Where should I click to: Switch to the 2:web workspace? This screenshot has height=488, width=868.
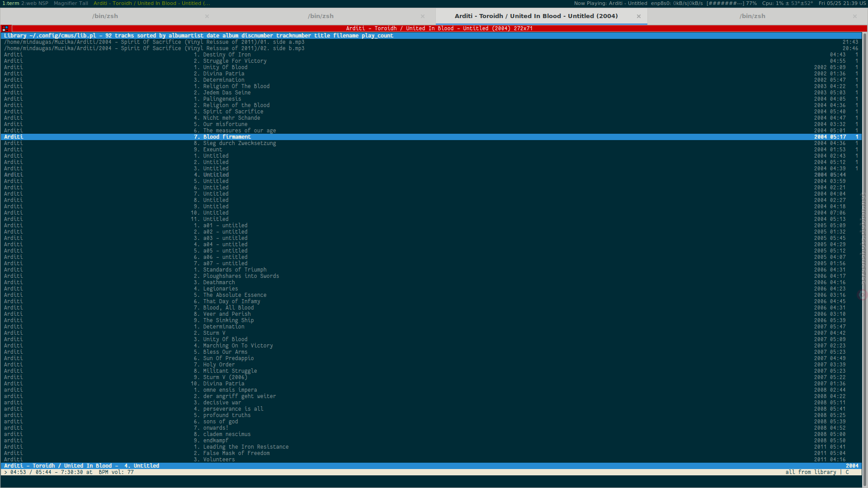(x=29, y=3)
